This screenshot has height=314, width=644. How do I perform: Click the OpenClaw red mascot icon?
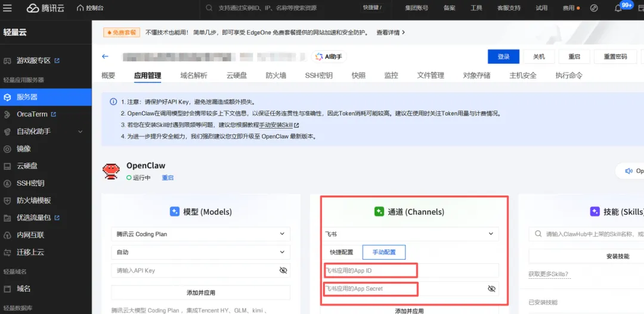click(110, 171)
